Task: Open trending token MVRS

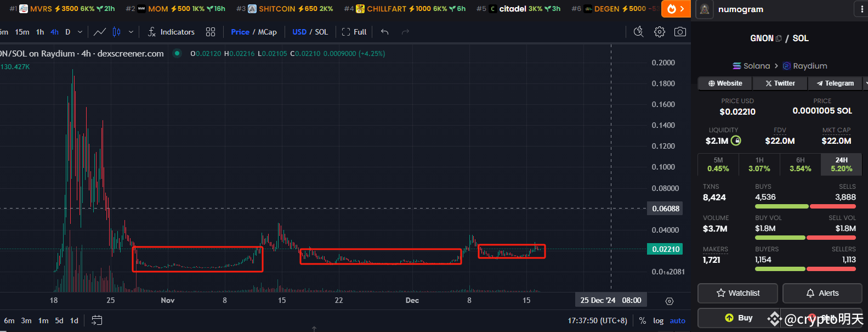Action: (62, 9)
